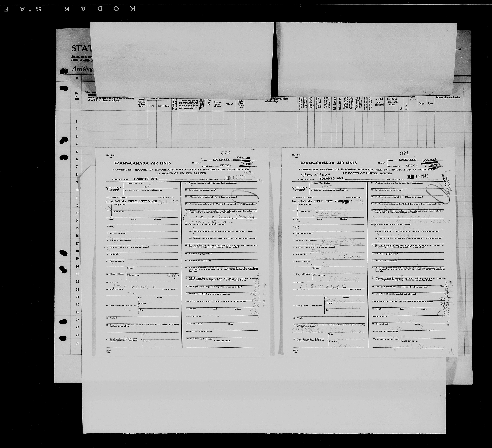Click the "Hair" column header on ledger
Screen dimensions: 492x448
[422, 104]
